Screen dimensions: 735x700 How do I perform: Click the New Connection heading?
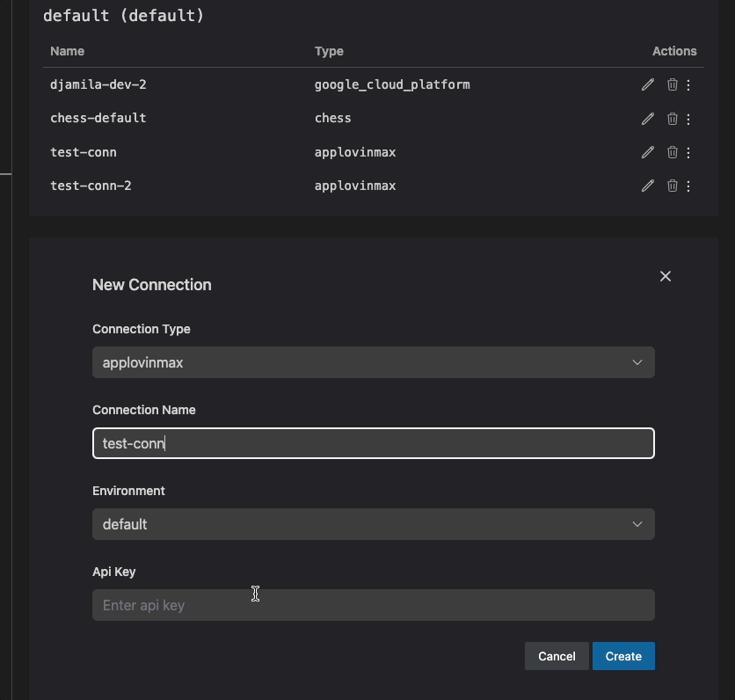click(x=151, y=285)
